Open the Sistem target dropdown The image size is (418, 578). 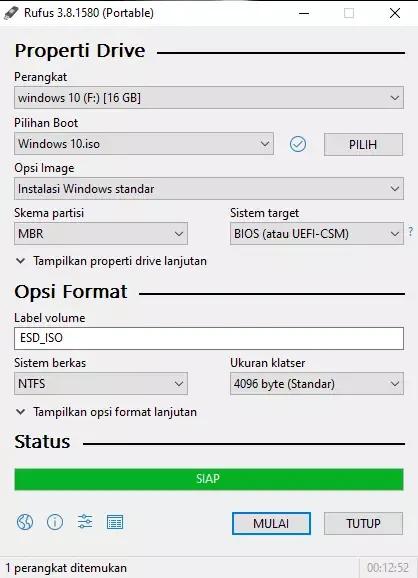(x=317, y=234)
